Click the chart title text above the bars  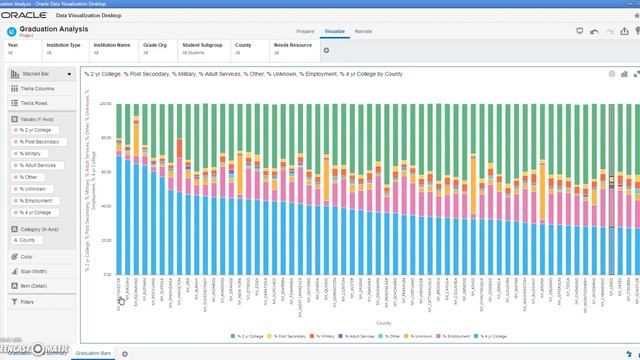[243, 74]
